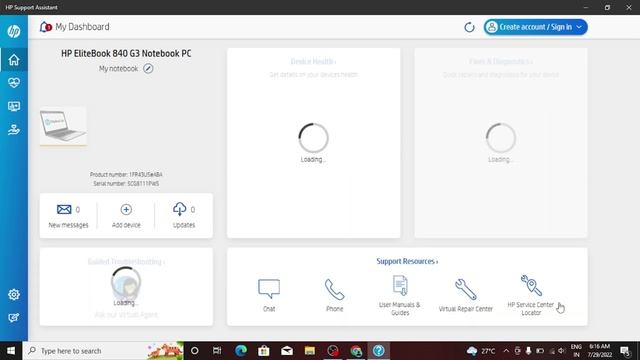This screenshot has width=640, height=360.
Task: Open the Windows notification center
Action: tap(624, 351)
